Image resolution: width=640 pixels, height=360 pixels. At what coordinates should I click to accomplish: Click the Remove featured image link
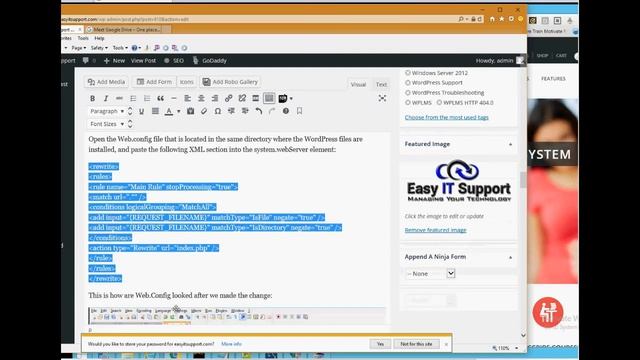[436, 230]
